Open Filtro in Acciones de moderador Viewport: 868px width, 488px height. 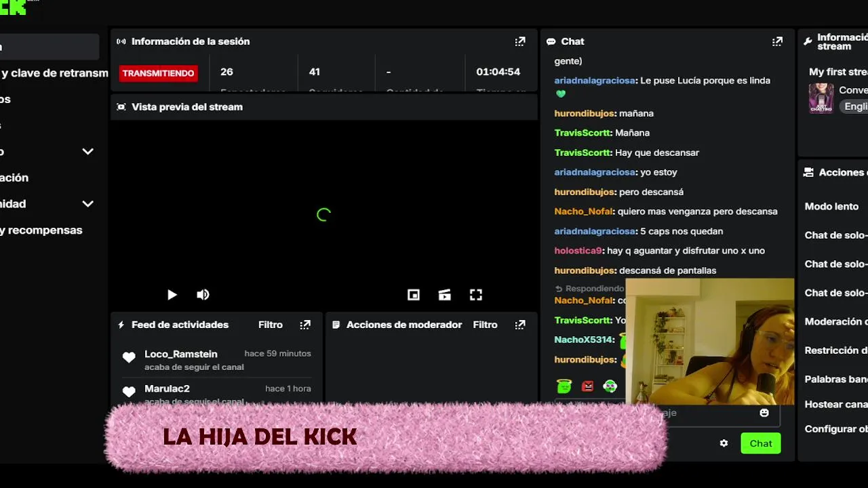485,325
